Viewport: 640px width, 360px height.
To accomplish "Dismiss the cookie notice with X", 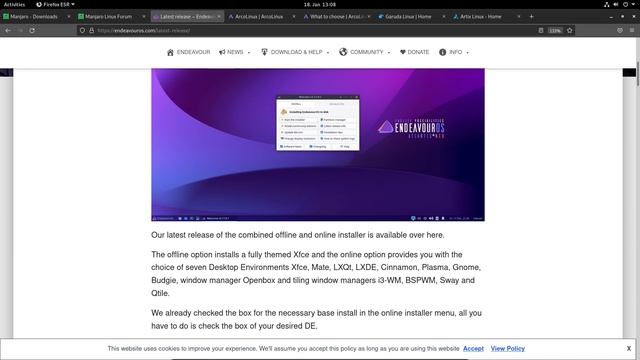I will pyautogui.click(x=629, y=349).
